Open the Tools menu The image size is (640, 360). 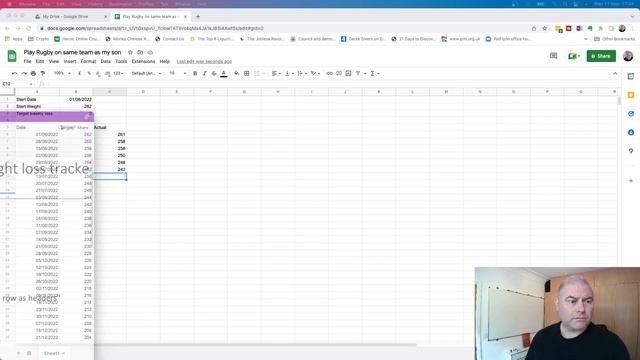pyautogui.click(x=121, y=62)
